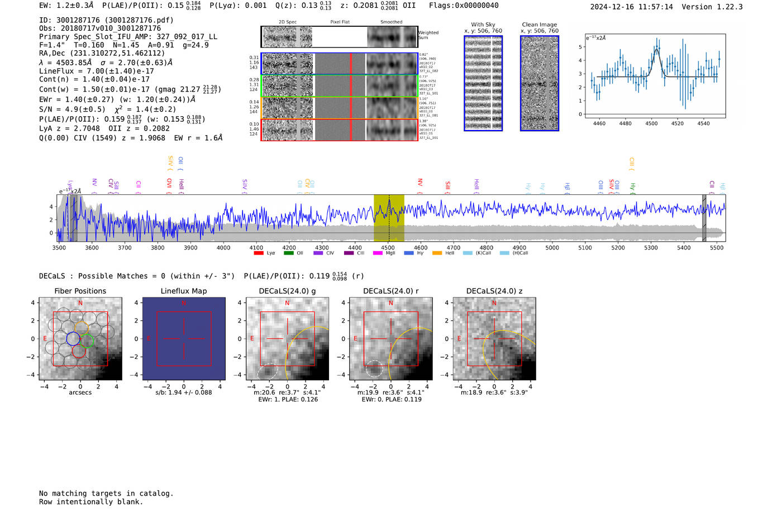Image resolution: width=782 pixels, height=532 pixels.
Task: Open the Fiber Positions thumbnail
Action: 80,339
